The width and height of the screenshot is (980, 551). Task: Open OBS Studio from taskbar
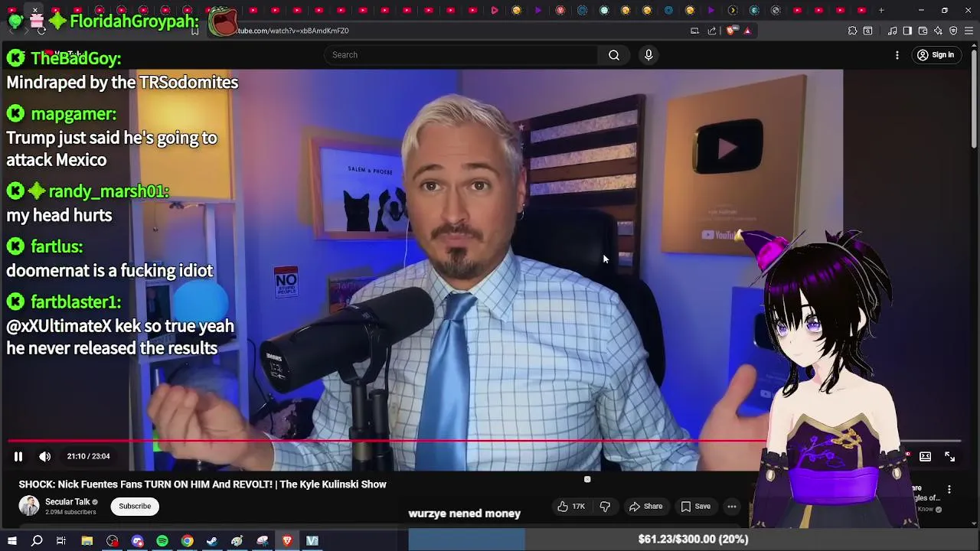(x=113, y=541)
